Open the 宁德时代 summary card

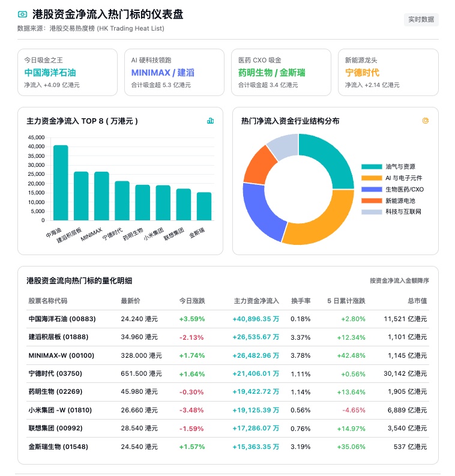[388, 72]
